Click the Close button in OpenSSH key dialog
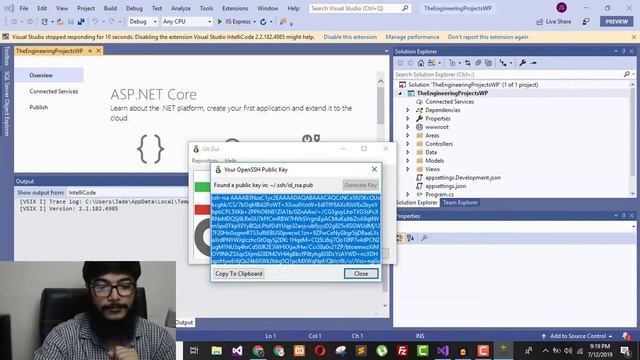Image resolution: width=640 pixels, height=360 pixels. click(361, 273)
